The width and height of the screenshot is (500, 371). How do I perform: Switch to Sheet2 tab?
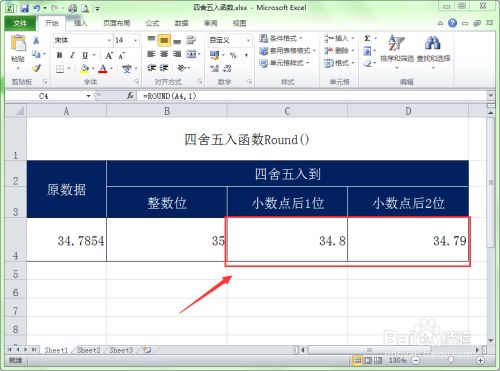pos(89,350)
